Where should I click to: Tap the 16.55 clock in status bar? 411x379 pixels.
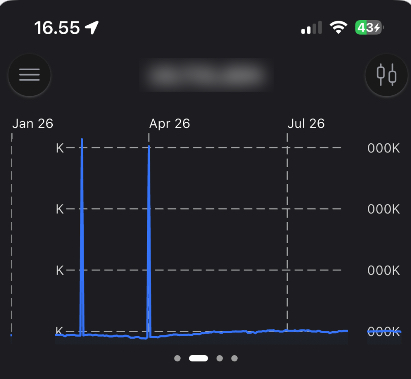point(57,28)
